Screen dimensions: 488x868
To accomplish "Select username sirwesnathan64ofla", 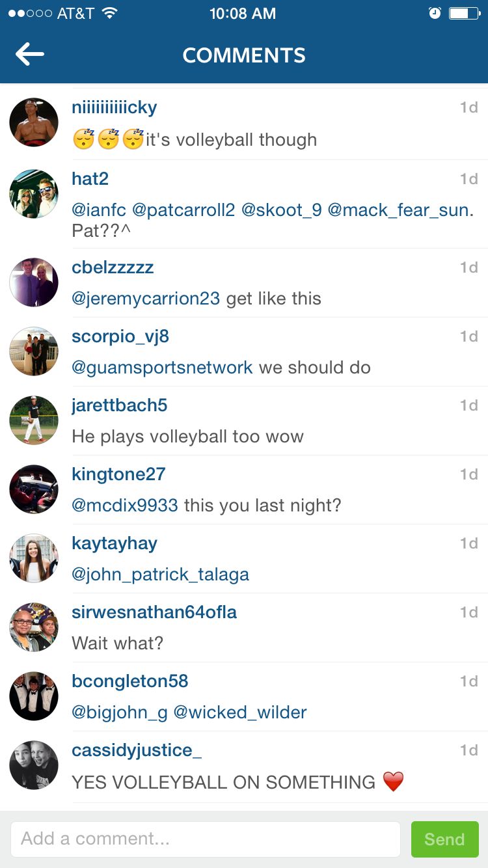I will pos(154,612).
